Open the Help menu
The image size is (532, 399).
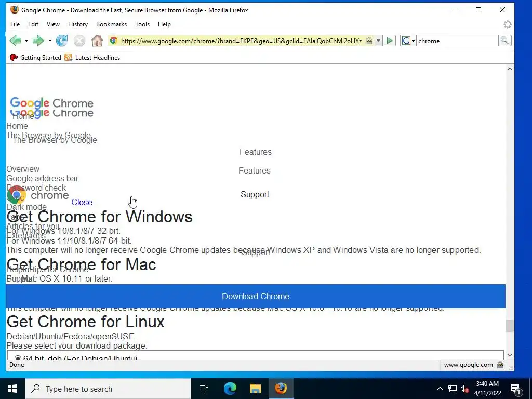click(x=164, y=24)
